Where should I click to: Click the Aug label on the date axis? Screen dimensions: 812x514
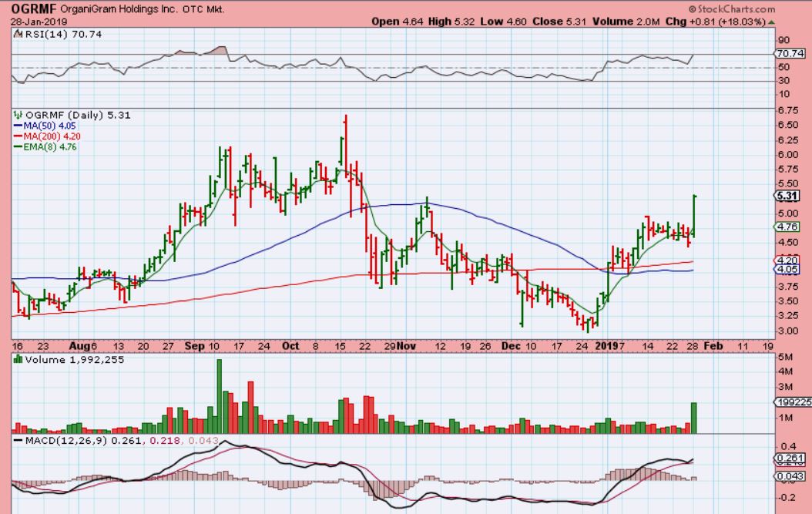(79, 346)
